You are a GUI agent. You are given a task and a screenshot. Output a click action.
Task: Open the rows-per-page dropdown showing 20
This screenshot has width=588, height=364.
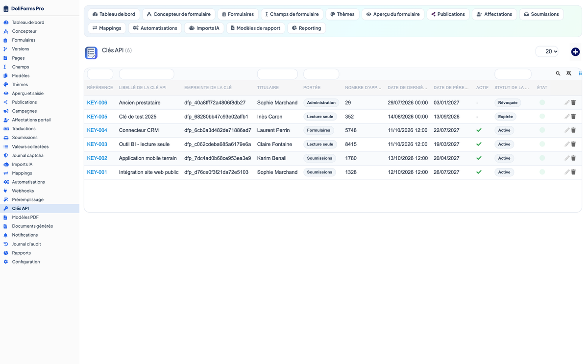[x=547, y=51]
